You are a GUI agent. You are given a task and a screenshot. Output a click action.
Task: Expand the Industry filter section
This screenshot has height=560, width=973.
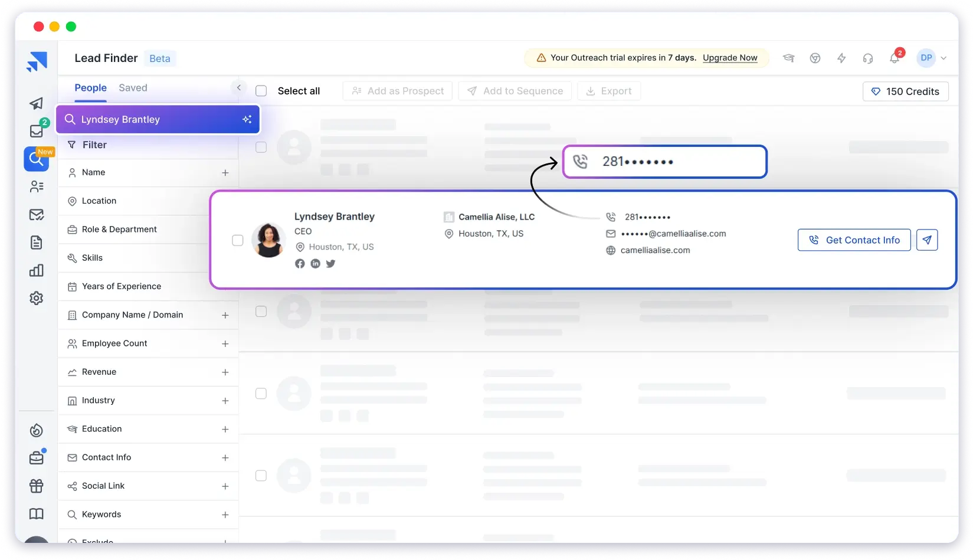tap(225, 401)
